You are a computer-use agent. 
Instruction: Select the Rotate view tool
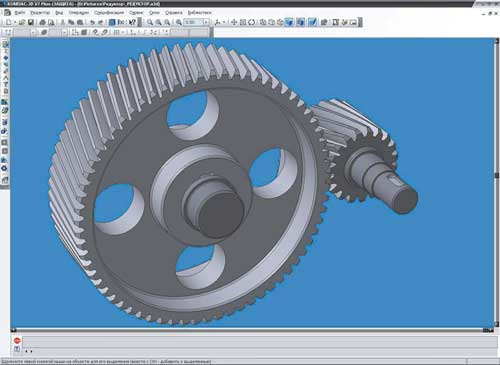(x=252, y=22)
